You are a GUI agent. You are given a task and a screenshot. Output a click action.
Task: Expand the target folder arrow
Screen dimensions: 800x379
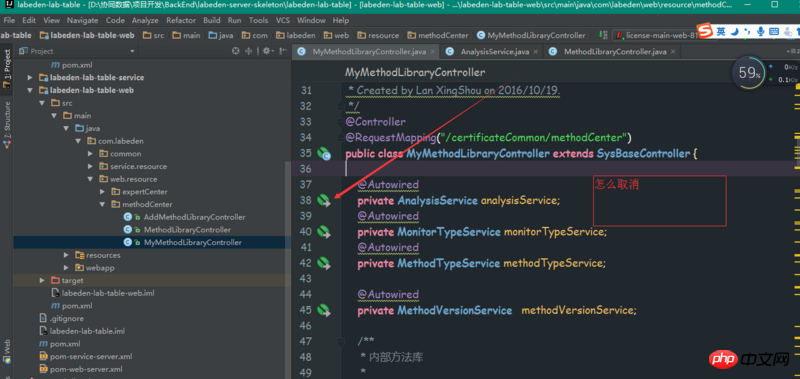click(x=42, y=281)
